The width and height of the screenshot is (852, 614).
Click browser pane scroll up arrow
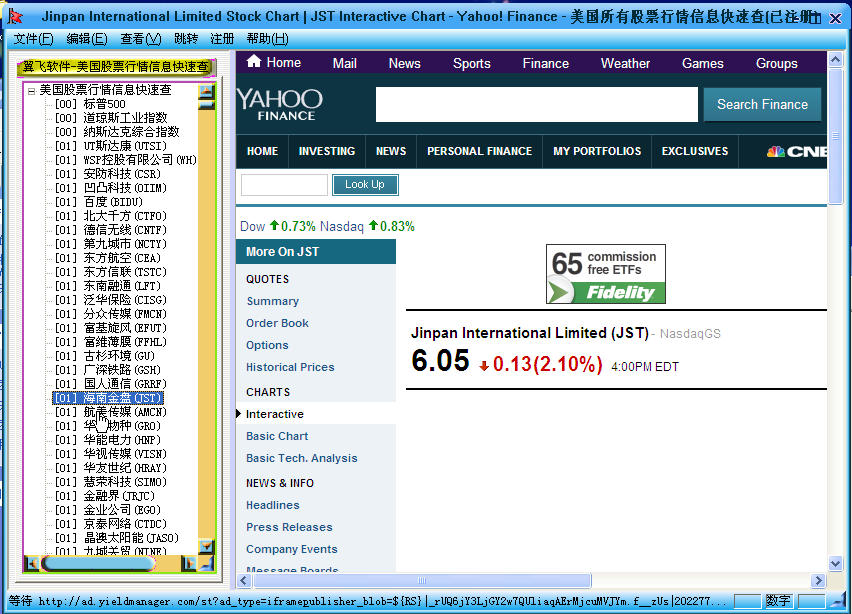835,59
